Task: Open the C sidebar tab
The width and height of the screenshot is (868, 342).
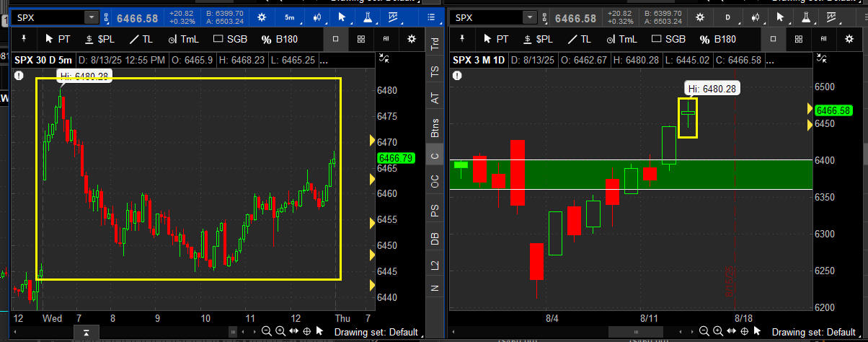Action: click(435, 157)
